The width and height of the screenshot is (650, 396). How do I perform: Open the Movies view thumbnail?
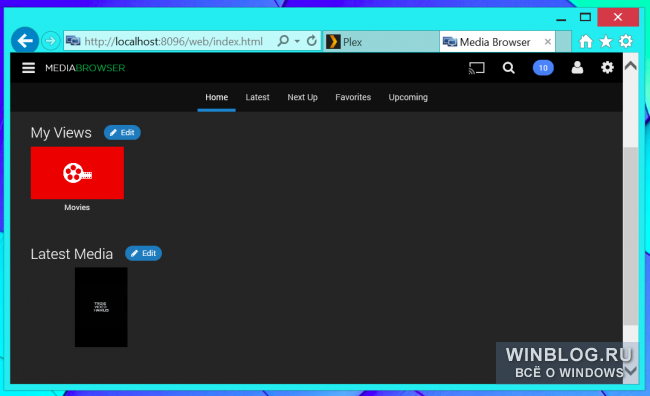(x=77, y=173)
